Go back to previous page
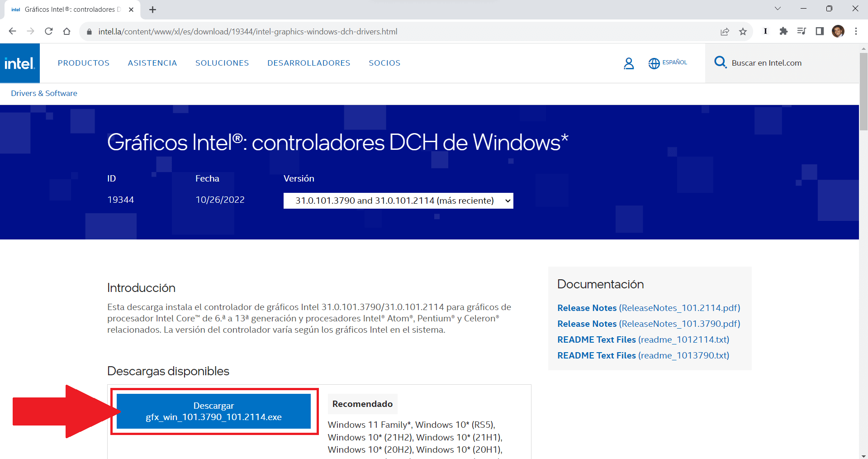Viewport: 868px width, 459px height. pos(12,31)
